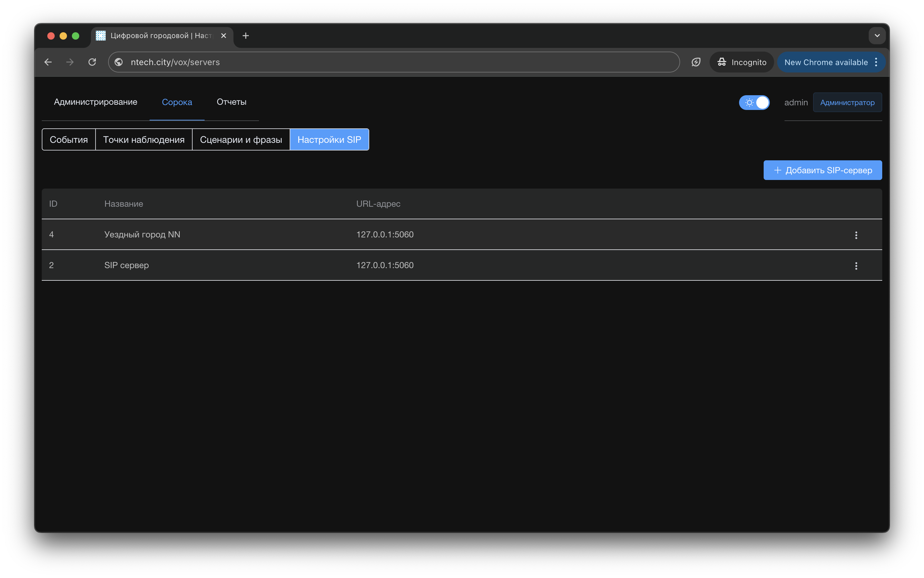The height and width of the screenshot is (578, 924).
Task: Click the lightning icon next to the address bar
Action: (696, 62)
